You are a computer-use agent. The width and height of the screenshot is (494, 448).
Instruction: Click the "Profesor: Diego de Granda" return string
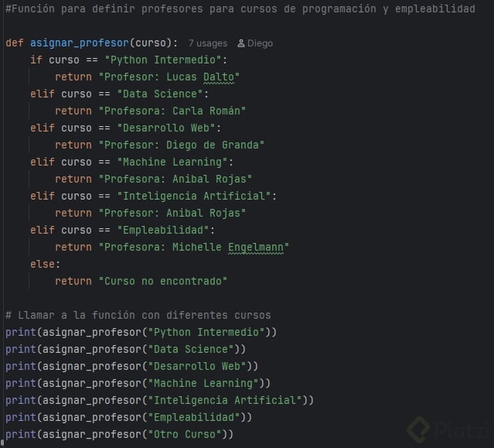pos(182,145)
